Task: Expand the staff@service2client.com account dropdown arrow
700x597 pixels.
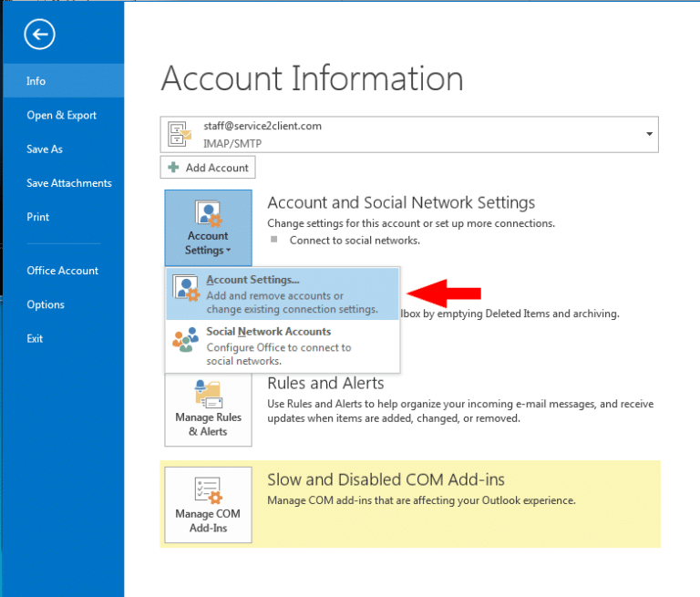Action: tap(649, 134)
